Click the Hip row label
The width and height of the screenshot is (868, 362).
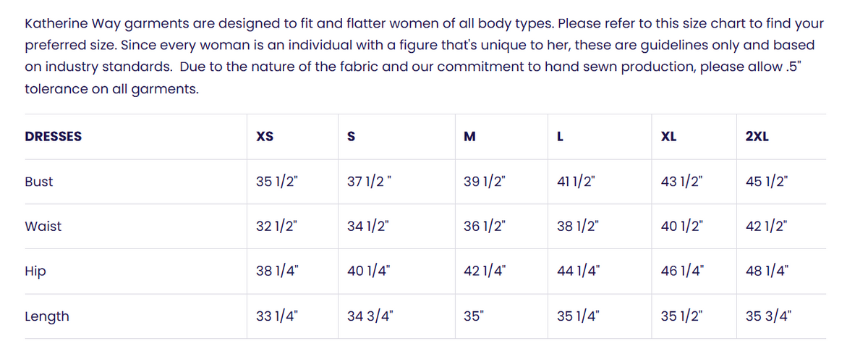[x=35, y=271]
